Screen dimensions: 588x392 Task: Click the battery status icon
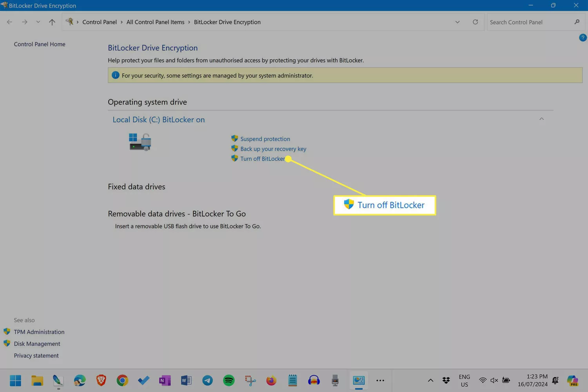point(506,380)
